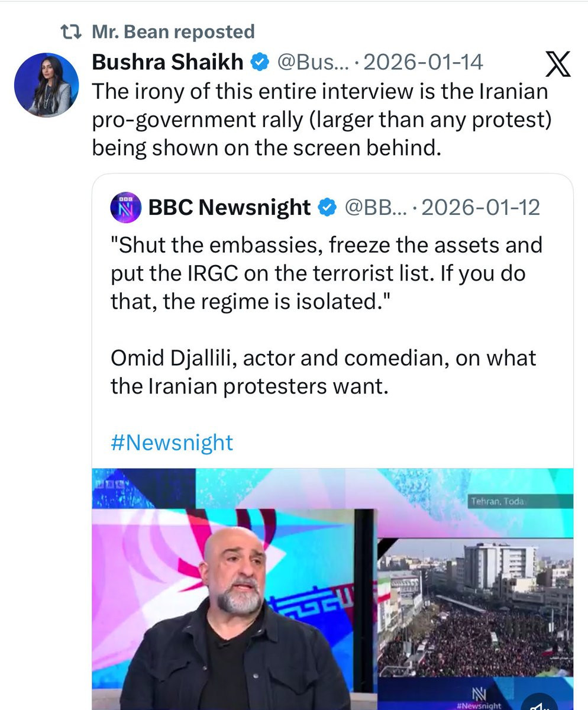Open the quoted tweet text about the IRGC

[x=327, y=273]
